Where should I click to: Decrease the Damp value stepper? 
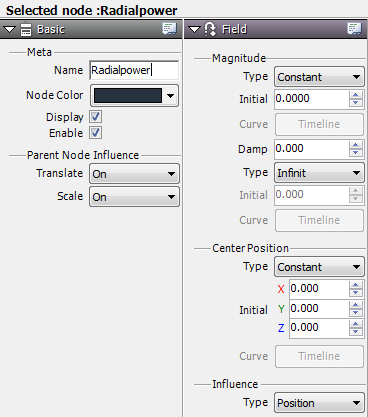[356, 153]
